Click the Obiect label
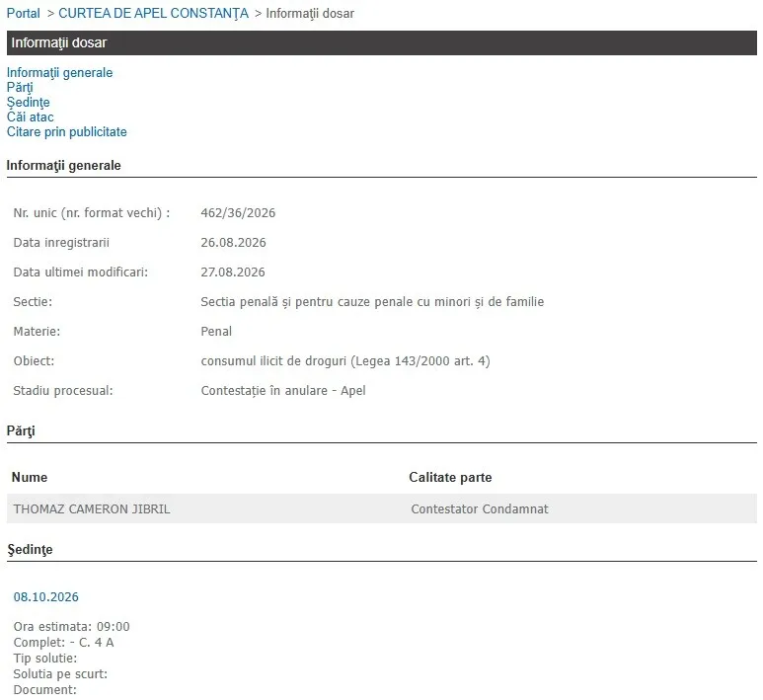Image resolution: width=763 pixels, height=700 pixels. pos(34,361)
